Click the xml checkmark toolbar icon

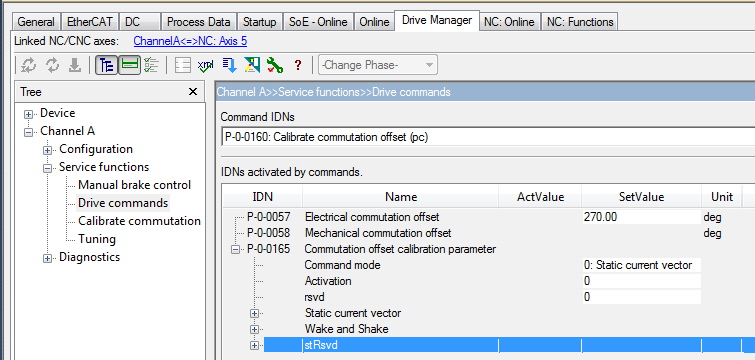click(206, 65)
